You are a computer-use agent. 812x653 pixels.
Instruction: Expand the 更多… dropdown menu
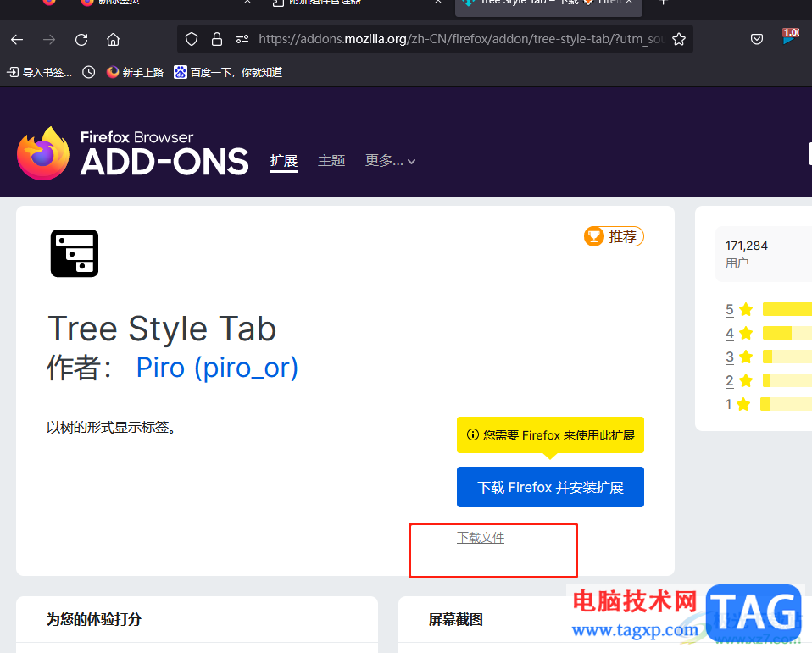coord(391,161)
